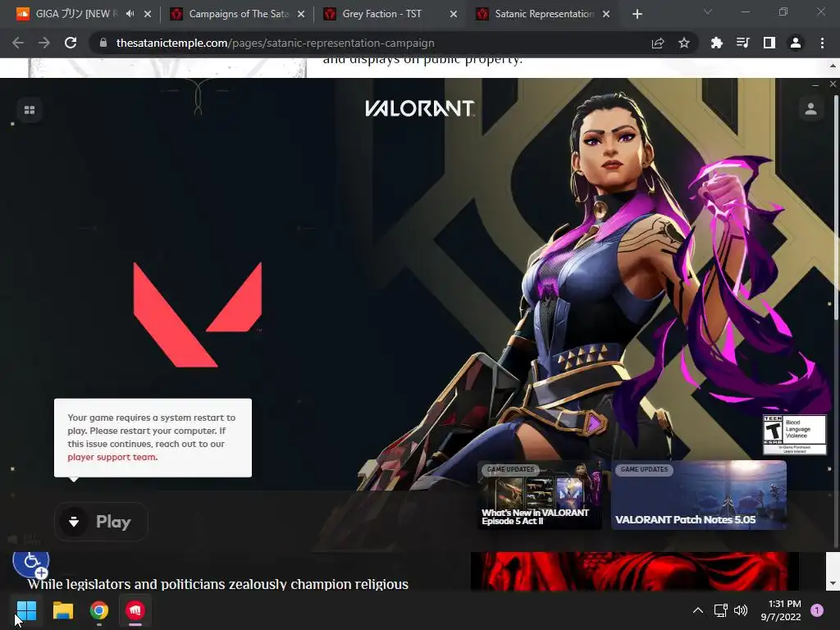The height and width of the screenshot is (630, 840).
Task: Click the ESRB Teen rating badge
Action: 794,435
